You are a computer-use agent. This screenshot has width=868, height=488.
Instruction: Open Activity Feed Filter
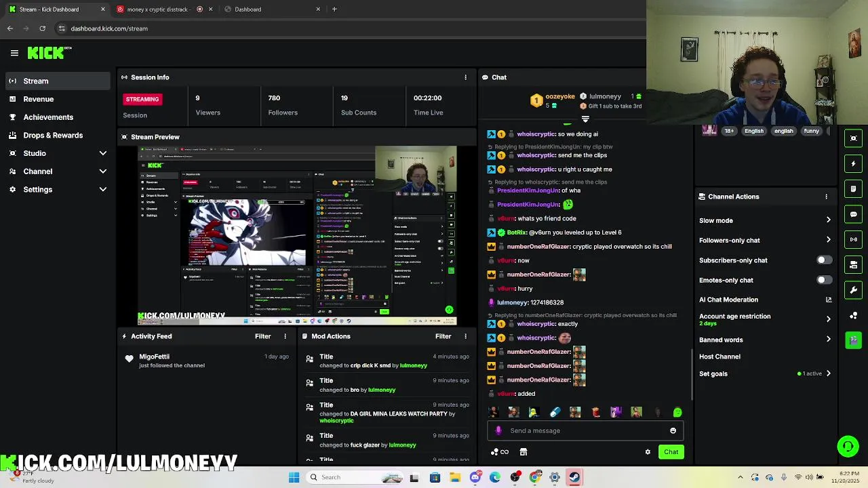(263, 336)
